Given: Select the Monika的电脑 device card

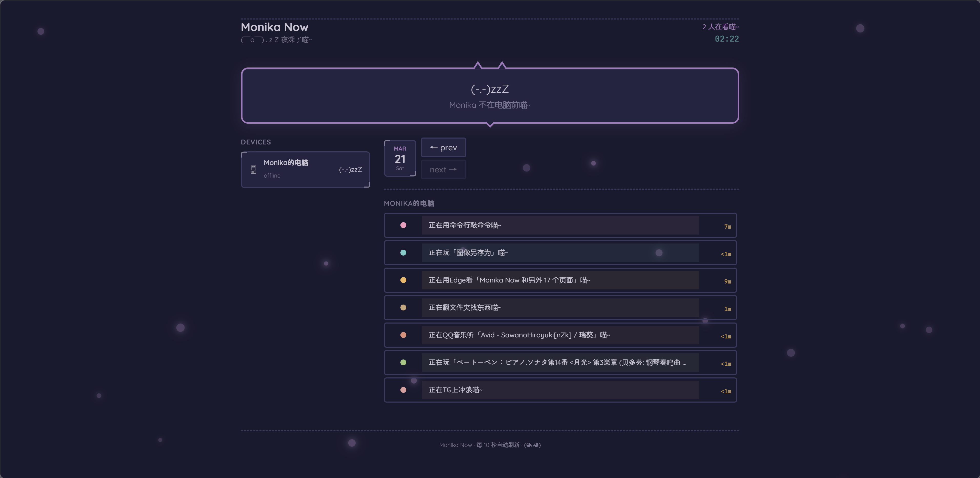Looking at the screenshot, I should (x=305, y=170).
